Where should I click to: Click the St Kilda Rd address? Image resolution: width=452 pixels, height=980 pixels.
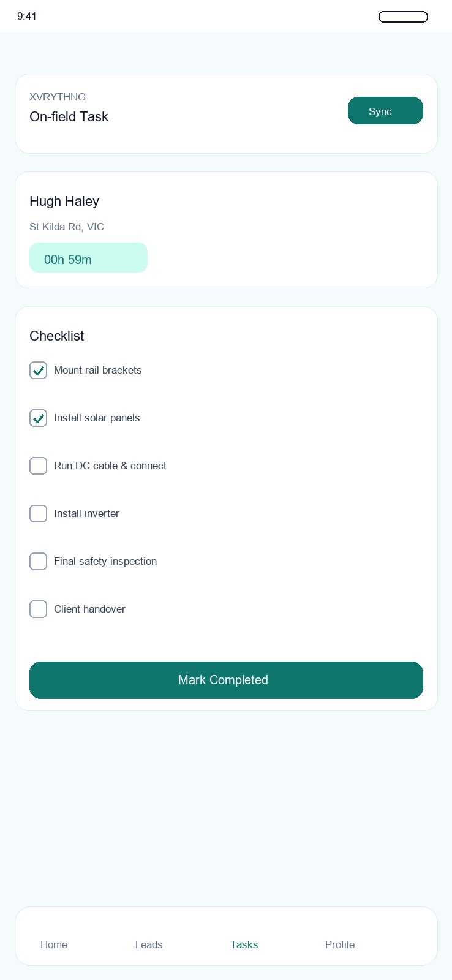67,227
